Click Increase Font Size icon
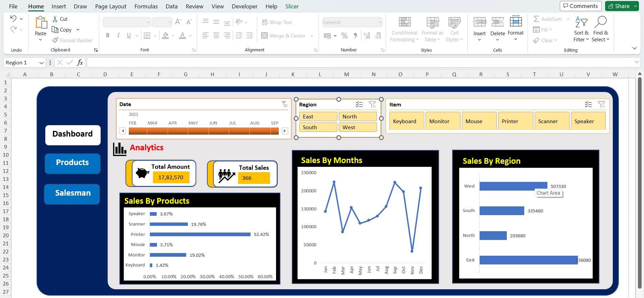 (178, 22)
